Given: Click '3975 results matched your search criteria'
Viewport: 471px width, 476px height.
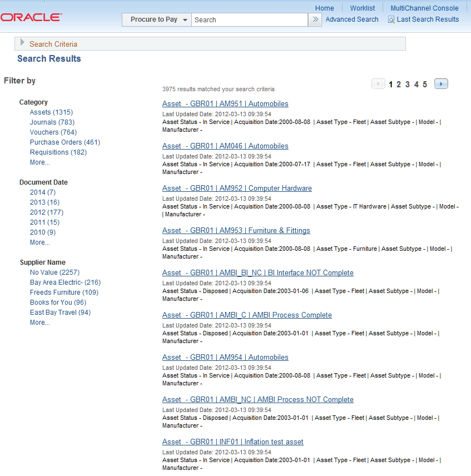Looking at the screenshot, I should [218, 89].
